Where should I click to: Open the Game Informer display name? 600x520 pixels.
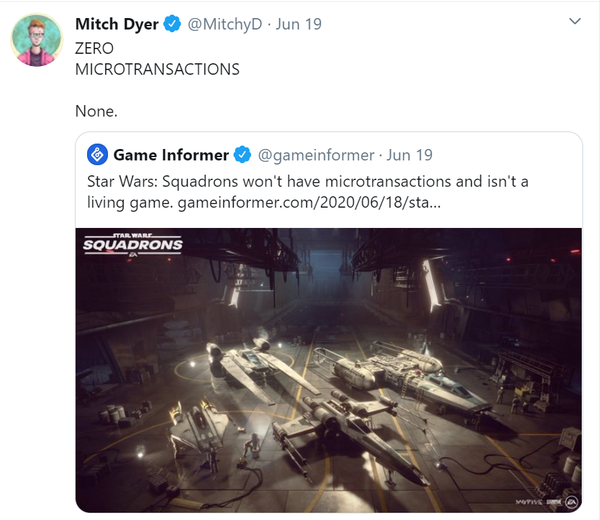[x=171, y=155]
